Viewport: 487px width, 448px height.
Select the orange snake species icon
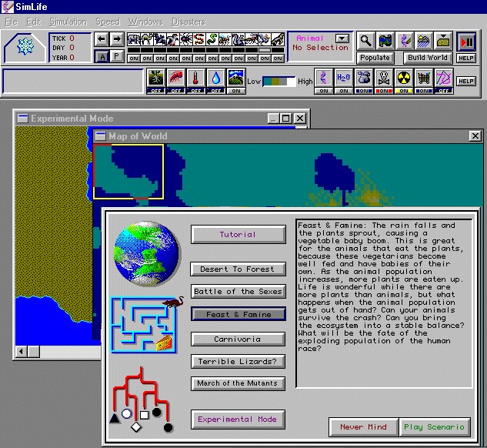(199, 39)
